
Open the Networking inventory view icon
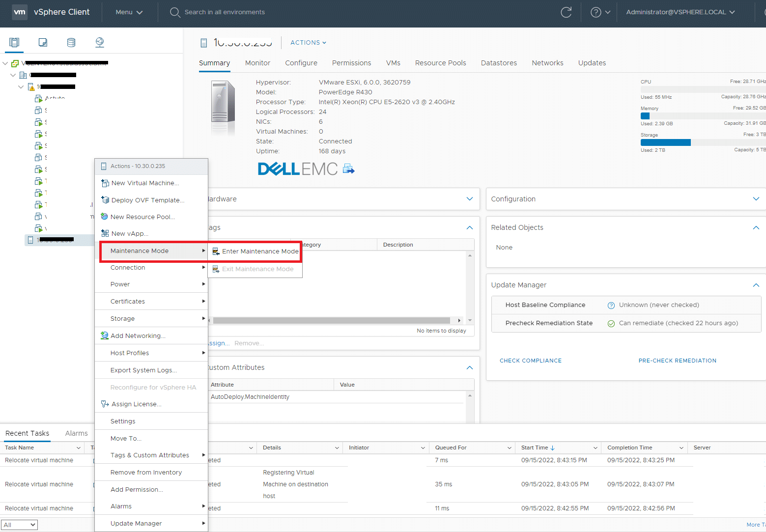click(x=100, y=42)
